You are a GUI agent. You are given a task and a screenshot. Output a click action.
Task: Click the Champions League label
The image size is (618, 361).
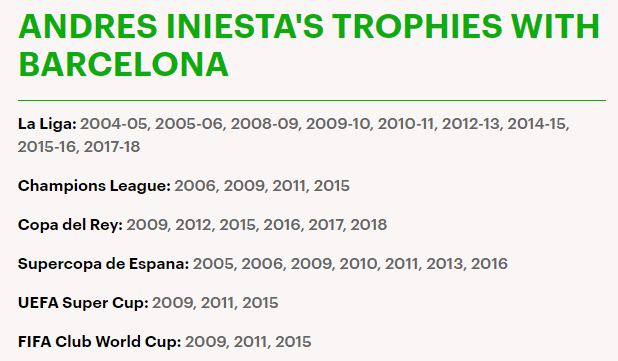click(94, 186)
